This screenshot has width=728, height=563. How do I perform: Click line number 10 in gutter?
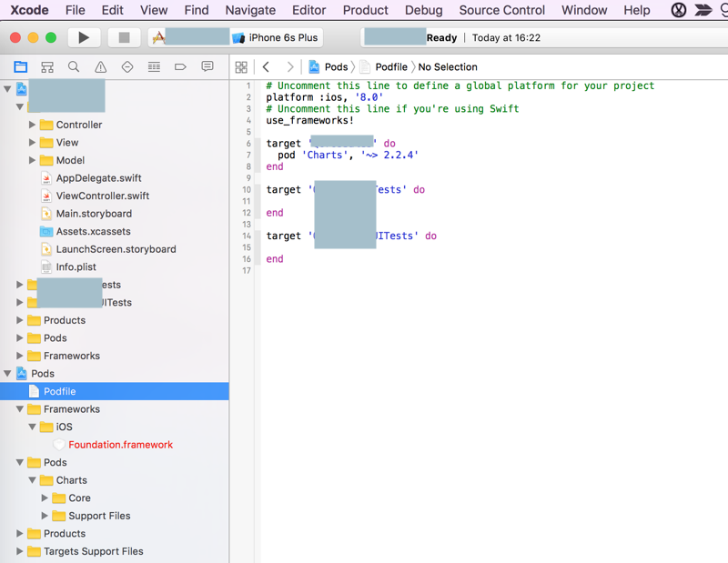tap(246, 189)
